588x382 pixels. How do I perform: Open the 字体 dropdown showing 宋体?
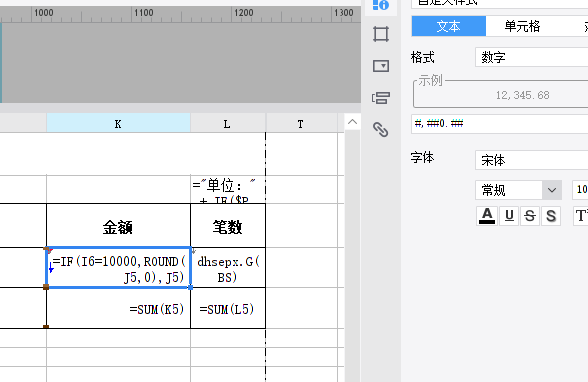pyautogui.click(x=531, y=160)
